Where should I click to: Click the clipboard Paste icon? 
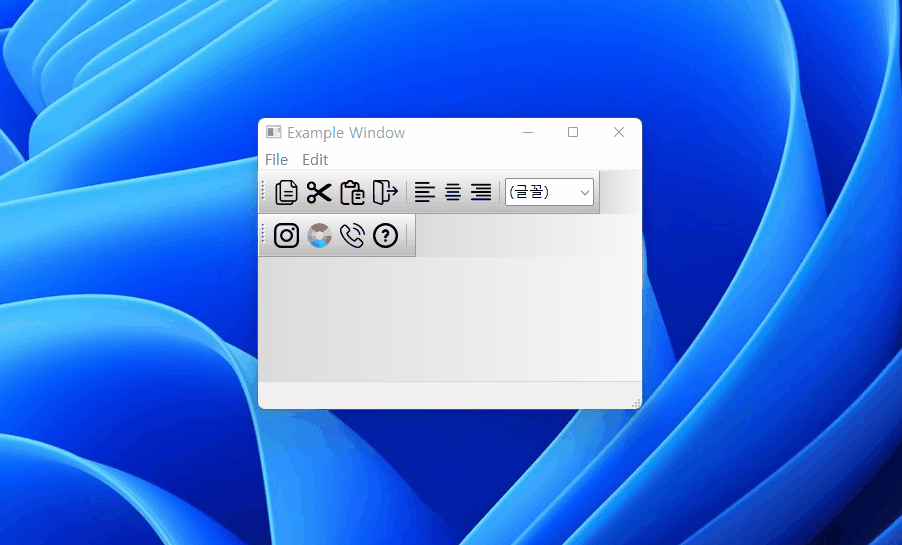(x=352, y=192)
